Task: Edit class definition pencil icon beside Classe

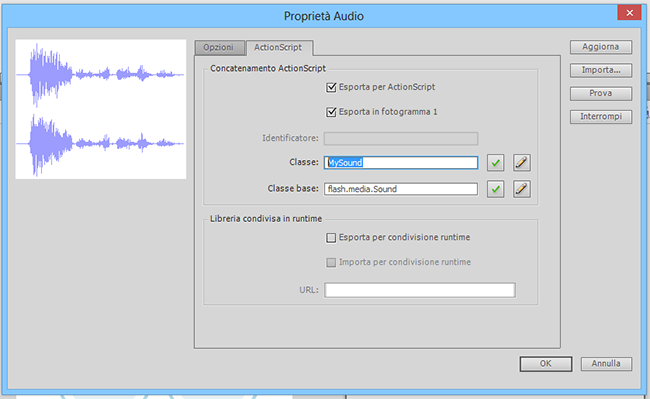Action: [521, 163]
